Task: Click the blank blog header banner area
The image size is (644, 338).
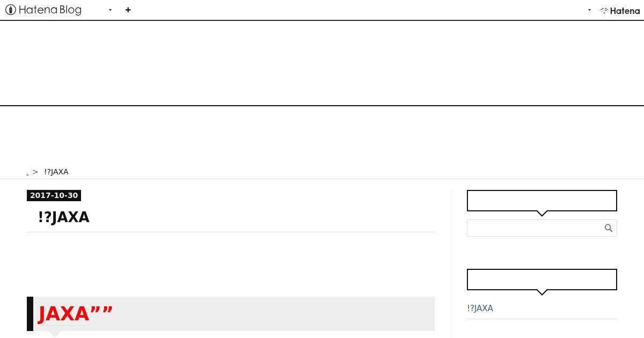Action: click(322, 63)
